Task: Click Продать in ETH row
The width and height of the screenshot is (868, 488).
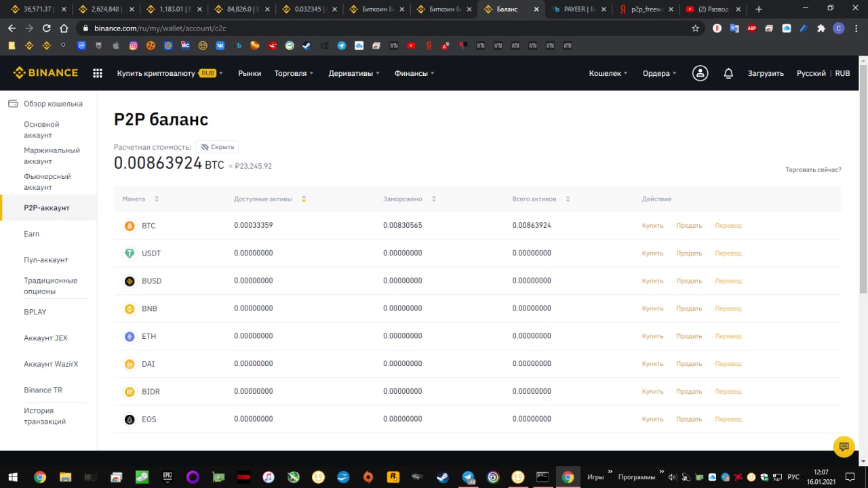Action: [689, 336]
